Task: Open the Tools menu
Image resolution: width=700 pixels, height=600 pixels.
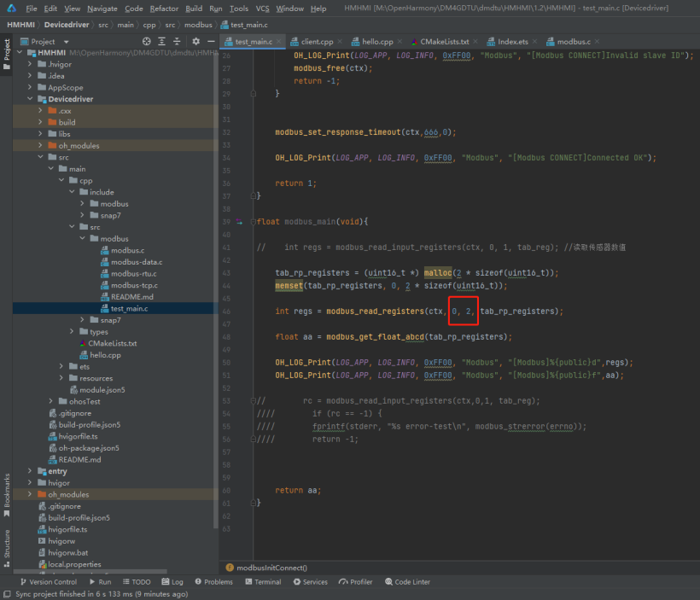Action: pos(239,9)
